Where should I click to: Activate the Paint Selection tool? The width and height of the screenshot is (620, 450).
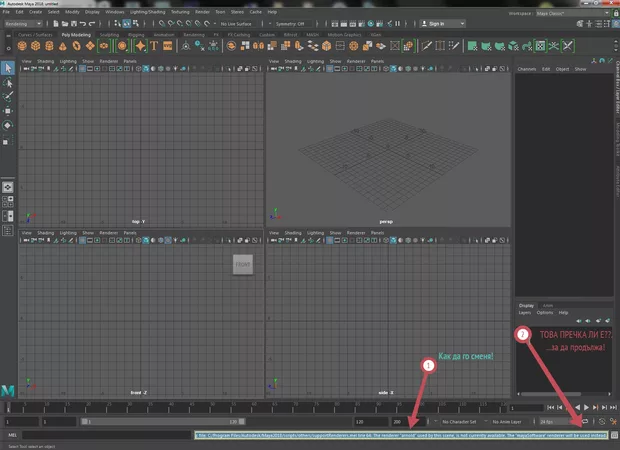point(8,97)
